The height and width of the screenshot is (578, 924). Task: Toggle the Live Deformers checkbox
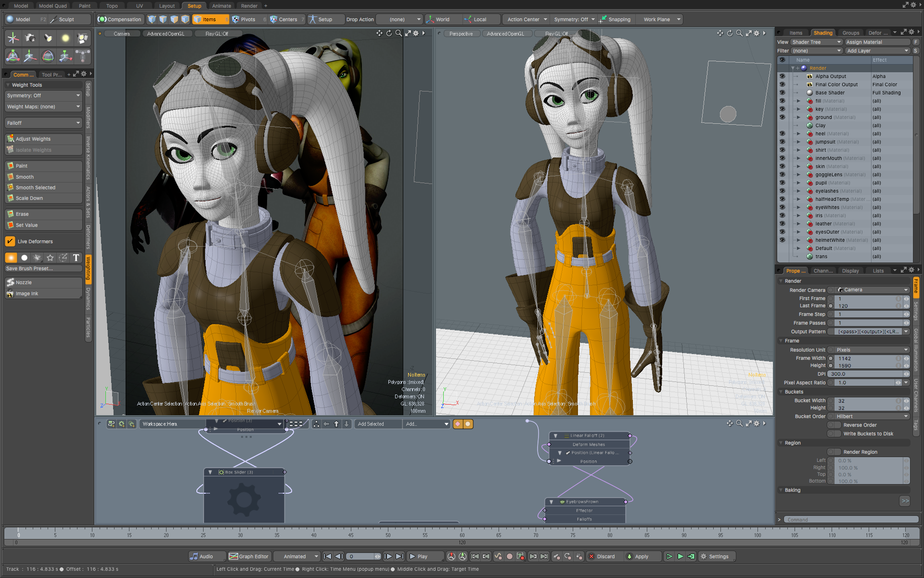pyautogui.click(x=10, y=241)
